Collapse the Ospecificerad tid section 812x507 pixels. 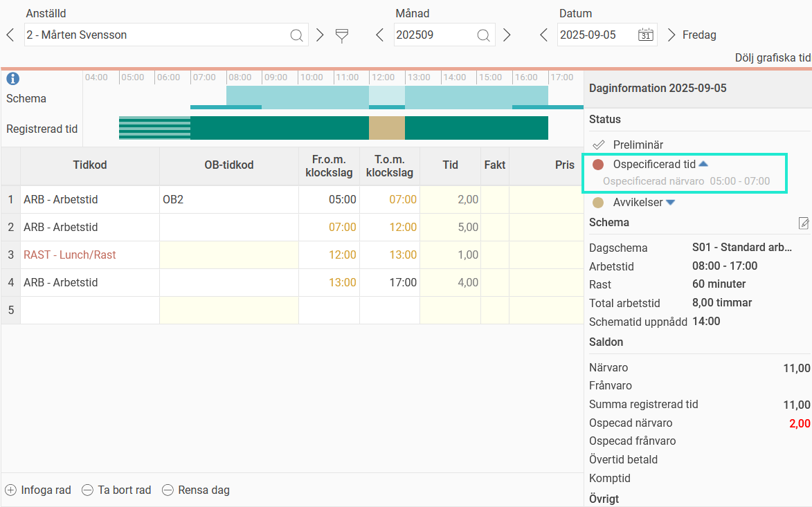[703, 164]
